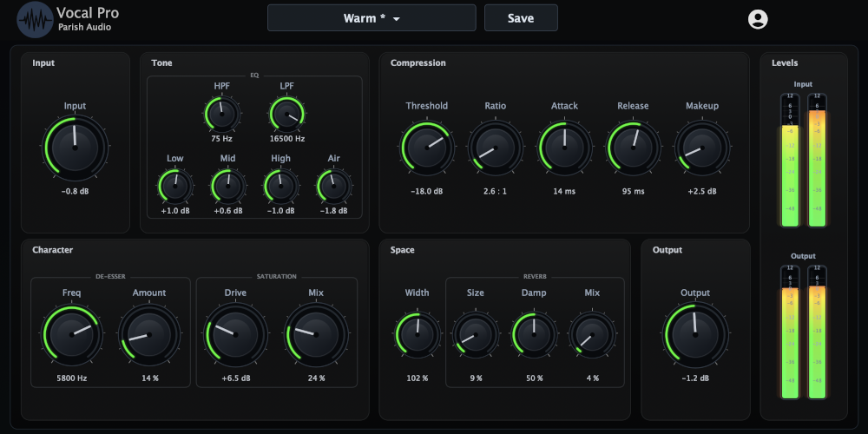
Task: Click the Levels section title
Action: tap(785, 63)
